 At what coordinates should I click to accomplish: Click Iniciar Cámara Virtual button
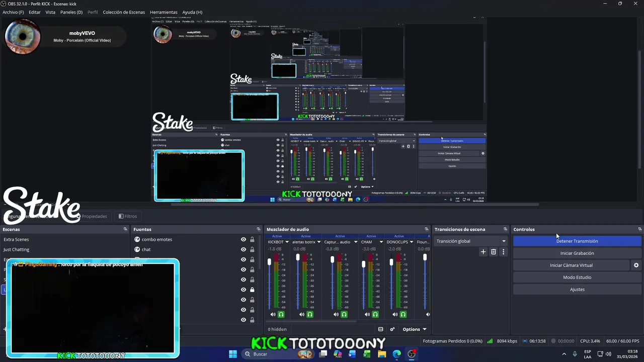pyautogui.click(x=571, y=265)
